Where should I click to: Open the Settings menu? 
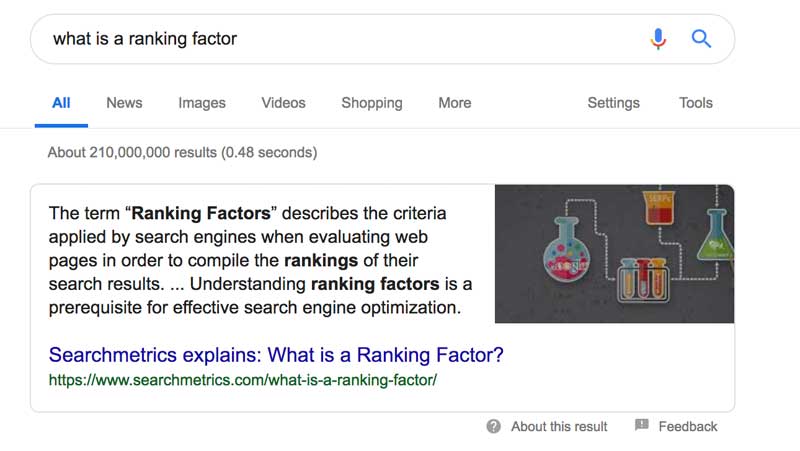(613, 103)
